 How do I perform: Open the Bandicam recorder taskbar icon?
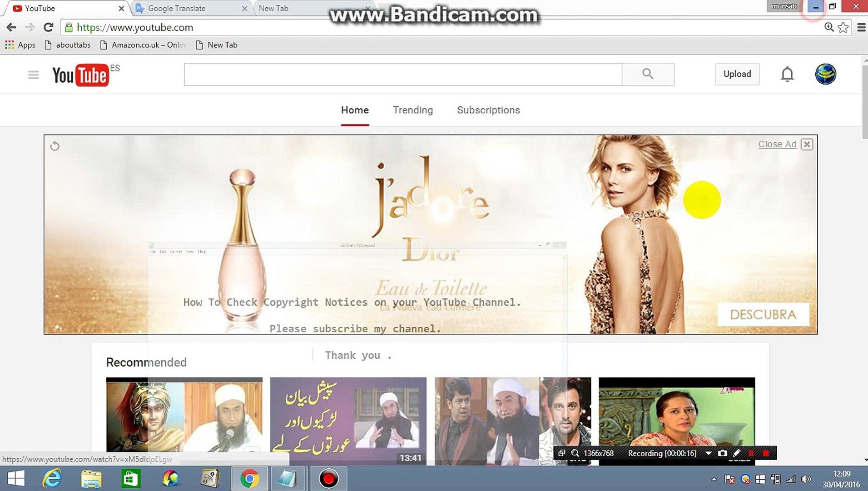[328, 478]
